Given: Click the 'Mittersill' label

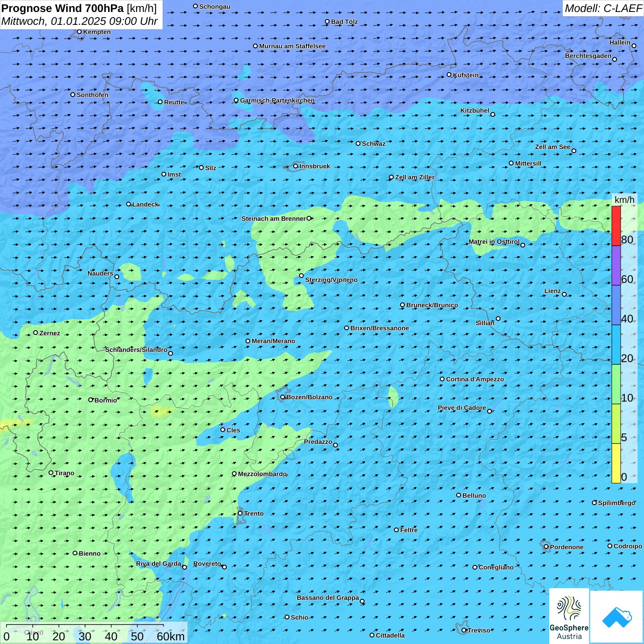Looking at the screenshot, I should pos(528,163).
